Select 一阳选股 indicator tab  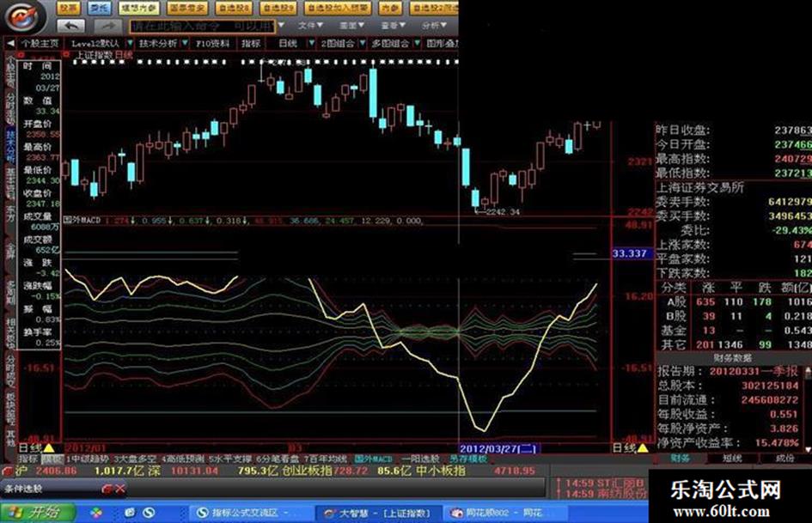[420, 459]
